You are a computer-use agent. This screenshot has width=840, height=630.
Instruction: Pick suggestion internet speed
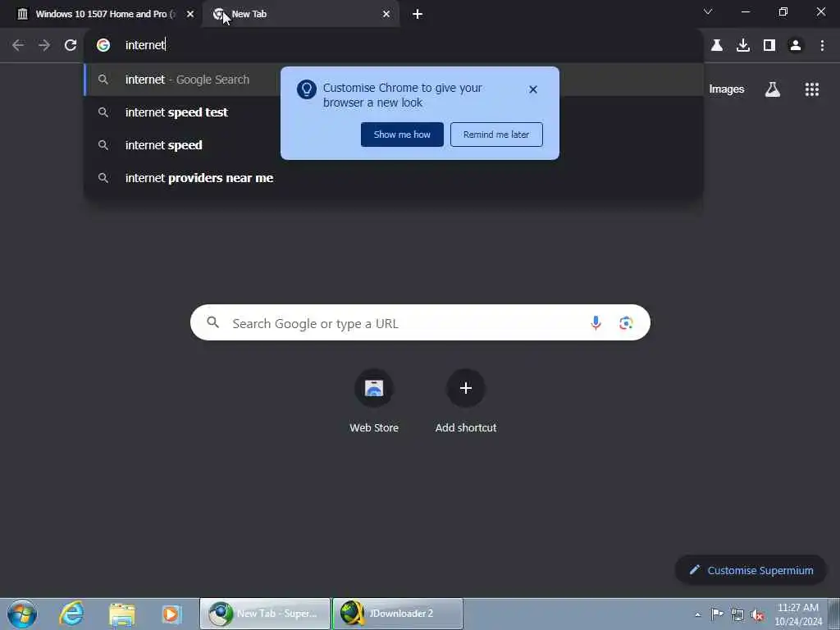click(x=394, y=145)
